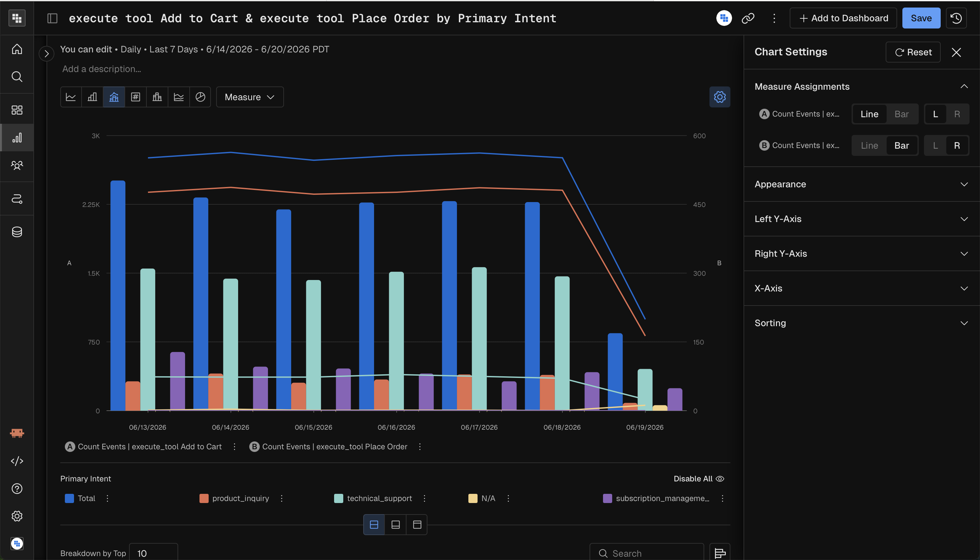Viewport: 980px width, 560px height.
Task: Open Total series options menu
Action: 107,498
